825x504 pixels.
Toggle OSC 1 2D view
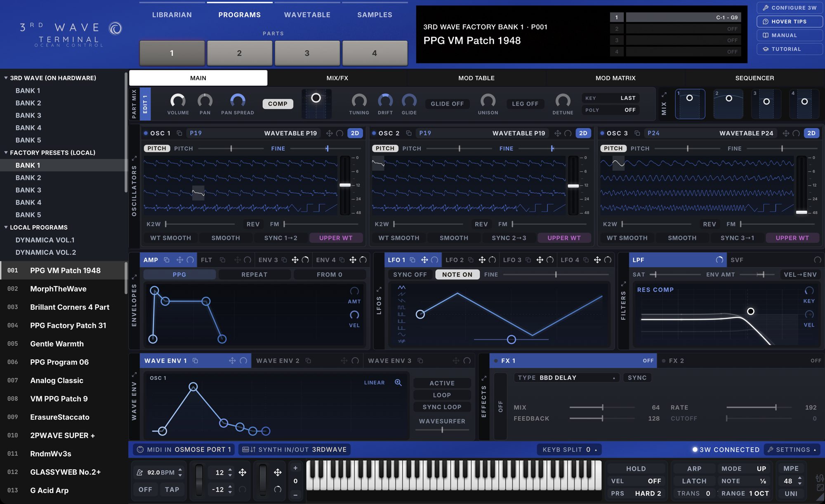355,133
